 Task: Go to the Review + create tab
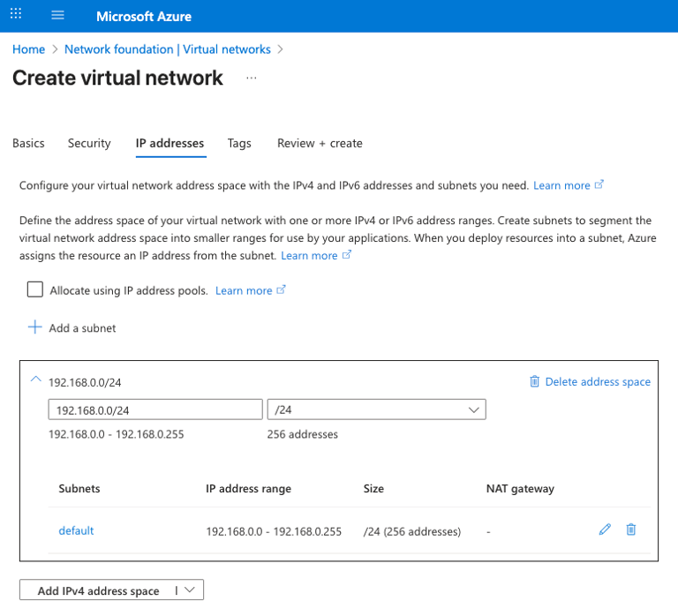pyautogui.click(x=320, y=143)
